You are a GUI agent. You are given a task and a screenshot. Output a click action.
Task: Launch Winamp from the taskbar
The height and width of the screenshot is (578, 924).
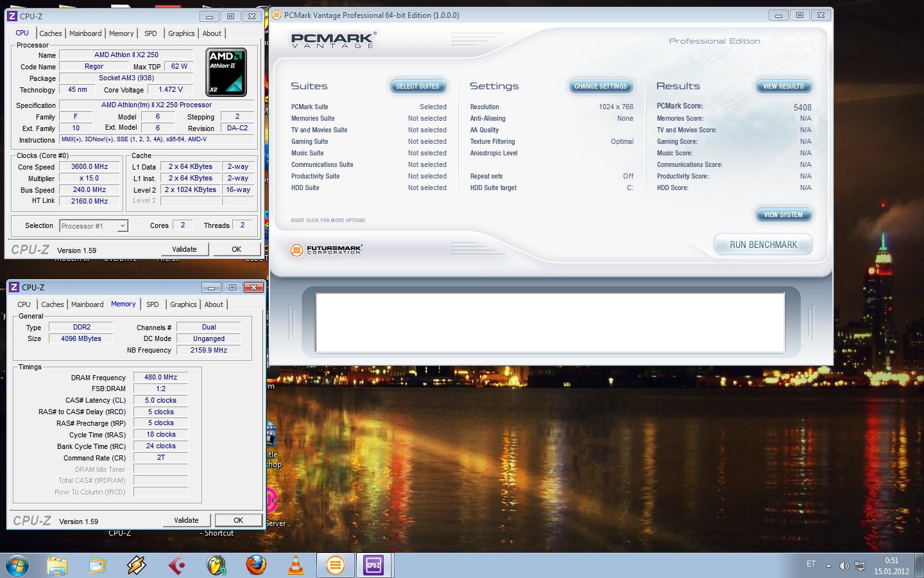137,566
